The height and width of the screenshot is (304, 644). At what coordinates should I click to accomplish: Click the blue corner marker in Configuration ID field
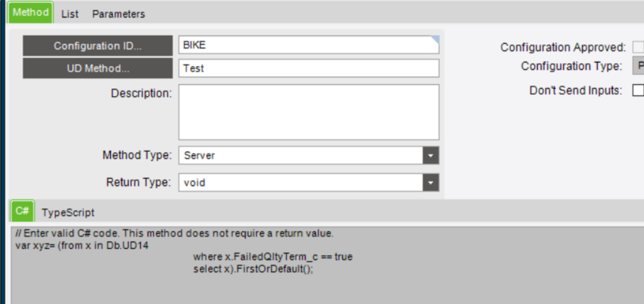click(x=435, y=40)
